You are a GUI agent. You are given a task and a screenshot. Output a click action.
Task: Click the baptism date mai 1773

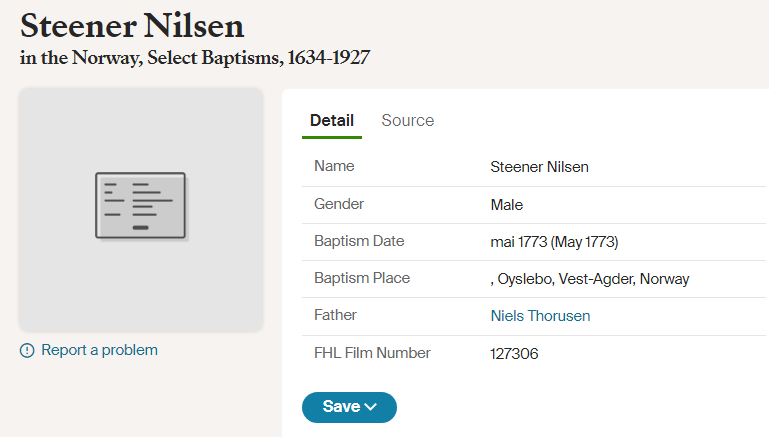[554, 242]
